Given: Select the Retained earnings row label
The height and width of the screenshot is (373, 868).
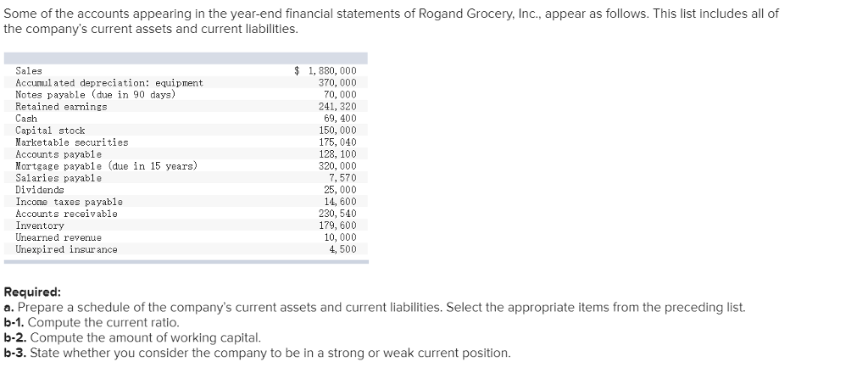Looking at the screenshot, I should 62,107.
